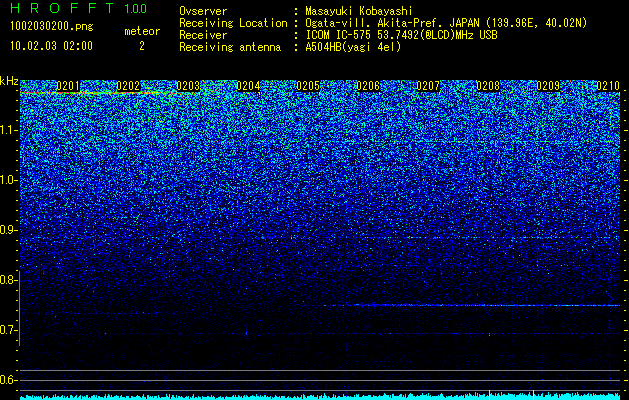629x400 pixels.
Task: Click the Ovserver field label
Action: (203, 11)
